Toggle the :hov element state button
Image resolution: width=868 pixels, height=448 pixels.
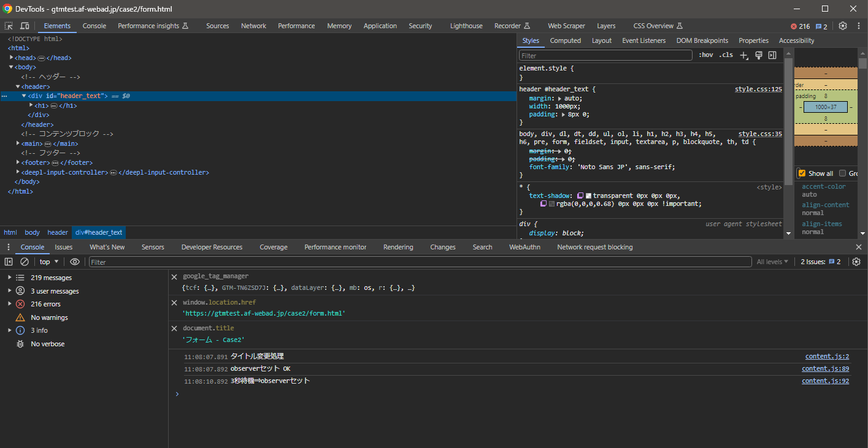706,55
